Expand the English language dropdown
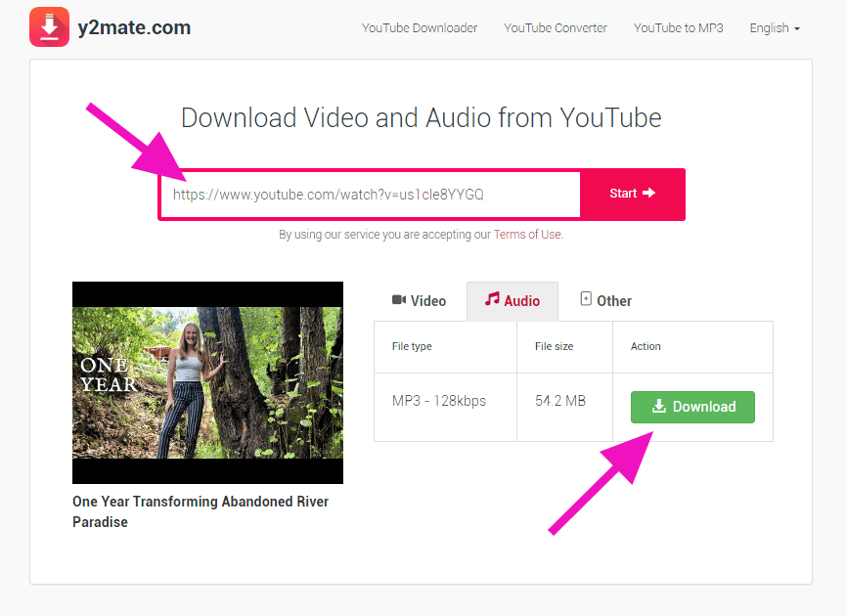847x616 pixels. [x=774, y=28]
